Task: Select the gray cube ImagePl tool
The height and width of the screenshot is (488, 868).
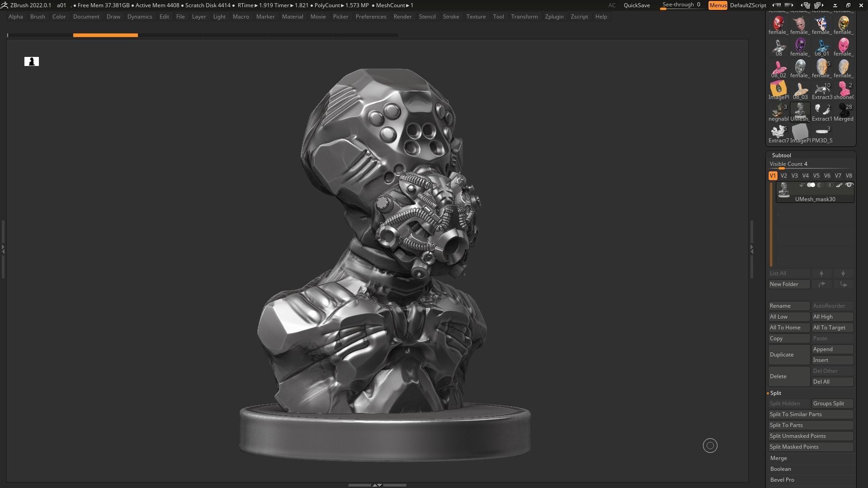Action: click(800, 133)
